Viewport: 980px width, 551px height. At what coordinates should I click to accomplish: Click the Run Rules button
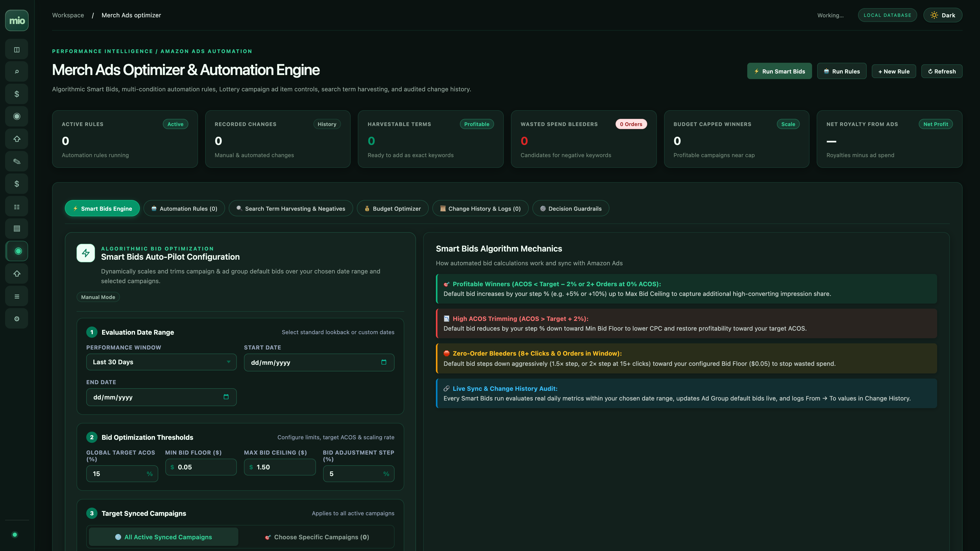pyautogui.click(x=842, y=71)
